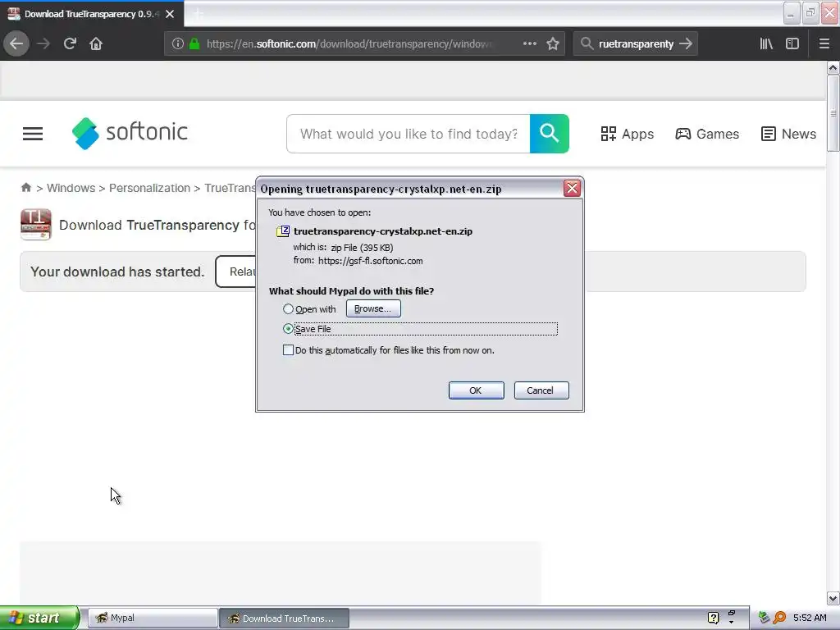Click the source https://gsf-fl.softonic.com text

click(370, 261)
